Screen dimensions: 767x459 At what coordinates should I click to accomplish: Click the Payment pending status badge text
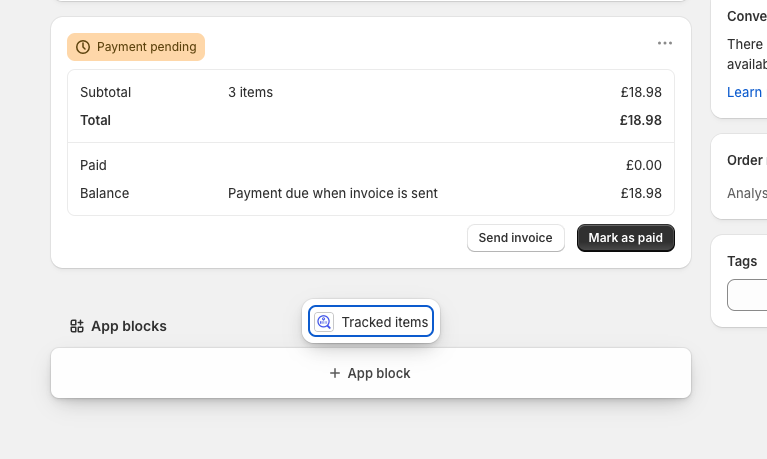pyautogui.click(x=146, y=47)
